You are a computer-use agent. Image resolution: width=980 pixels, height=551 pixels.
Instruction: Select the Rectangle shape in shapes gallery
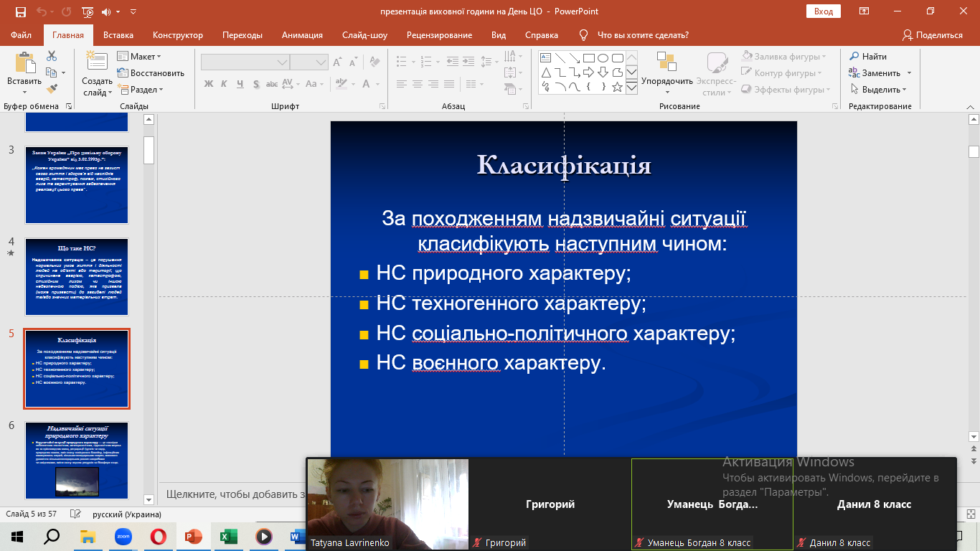pos(588,58)
